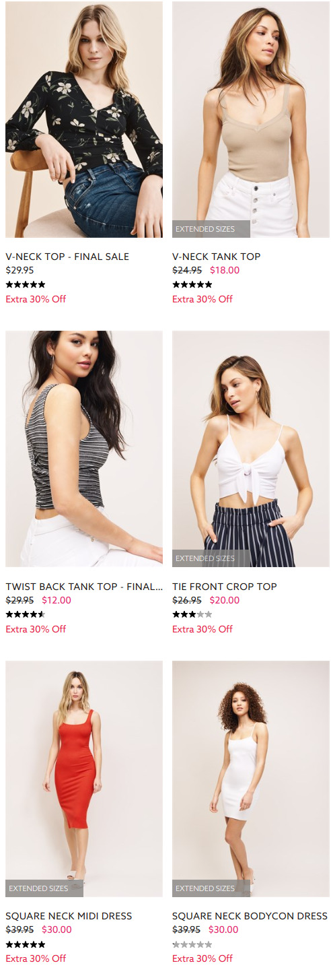
Task: Open the red Square Neck Midi Dress image
Action: point(84,779)
